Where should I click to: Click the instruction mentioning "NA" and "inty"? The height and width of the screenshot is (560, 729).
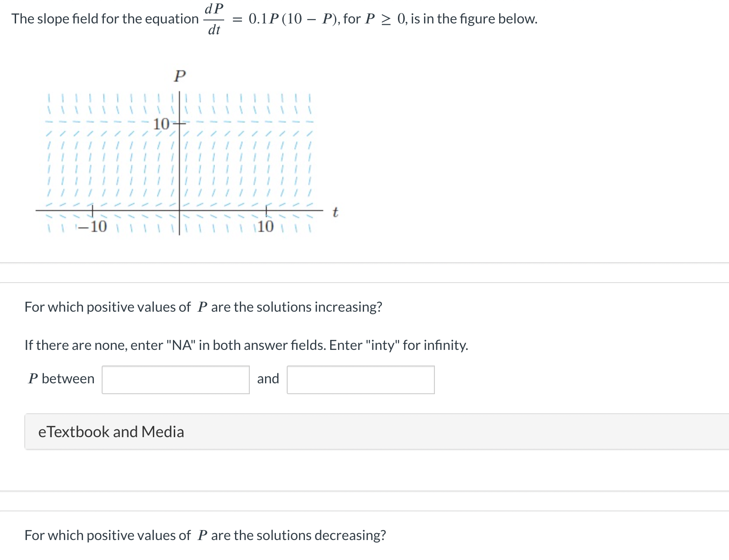coord(246,345)
